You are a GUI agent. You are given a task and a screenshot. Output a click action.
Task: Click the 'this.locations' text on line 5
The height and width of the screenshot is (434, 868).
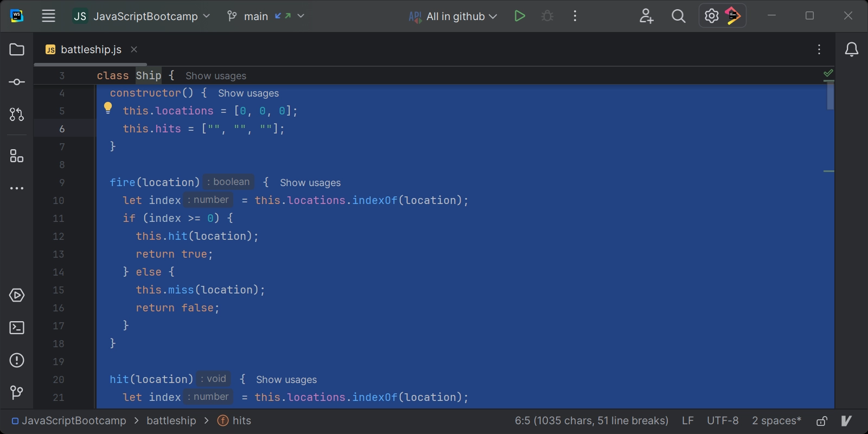point(168,111)
